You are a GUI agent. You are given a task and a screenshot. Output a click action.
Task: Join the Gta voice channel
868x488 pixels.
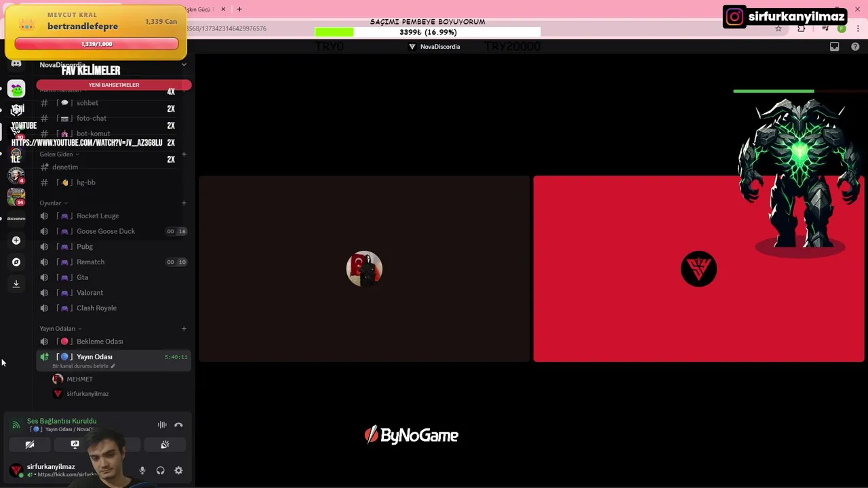pyautogui.click(x=113, y=277)
